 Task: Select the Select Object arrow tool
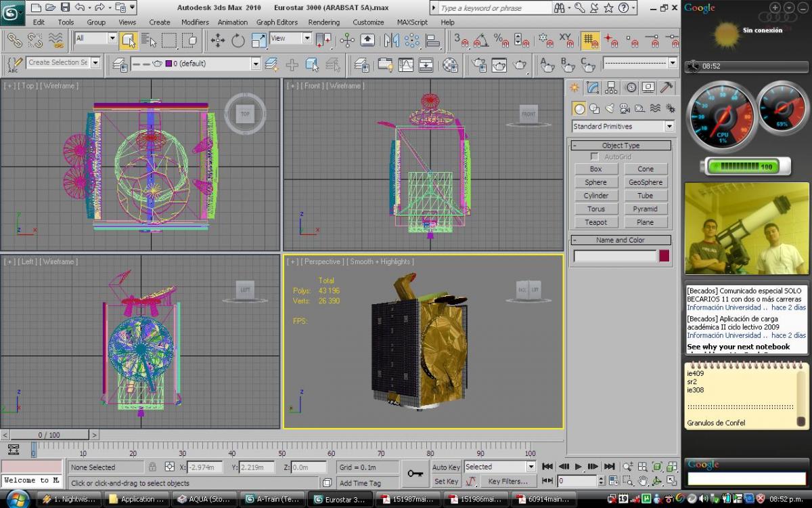click(129, 40)
